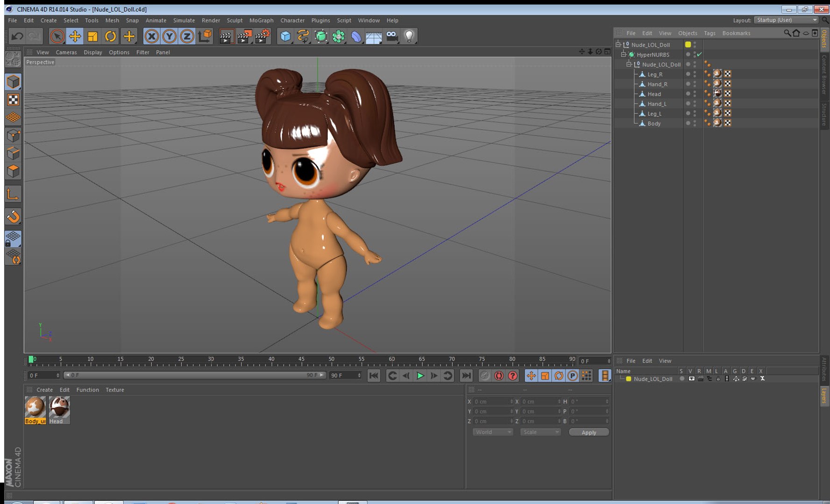Click the Undo arrow icon

(17, 36)
